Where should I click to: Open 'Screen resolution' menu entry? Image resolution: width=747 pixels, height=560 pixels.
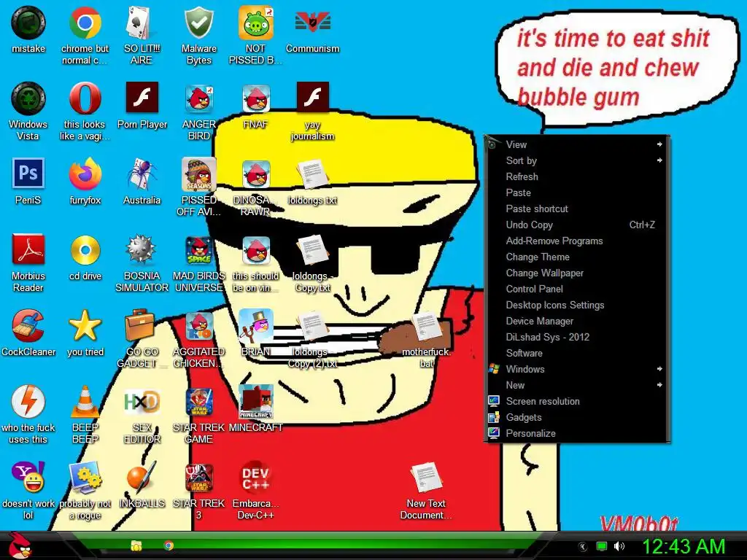(577, 402)
